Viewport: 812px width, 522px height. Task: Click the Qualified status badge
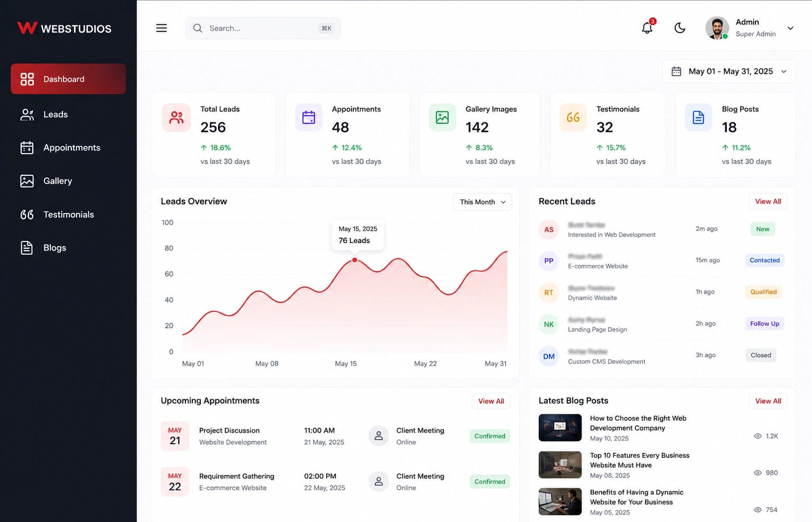[763, 292]
